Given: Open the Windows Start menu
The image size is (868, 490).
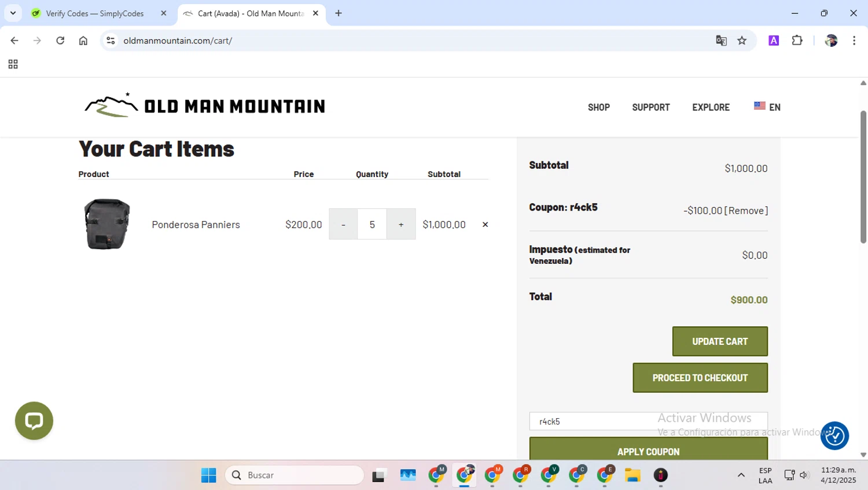Looking at the screenshot, I should click(x=208, y=475).
